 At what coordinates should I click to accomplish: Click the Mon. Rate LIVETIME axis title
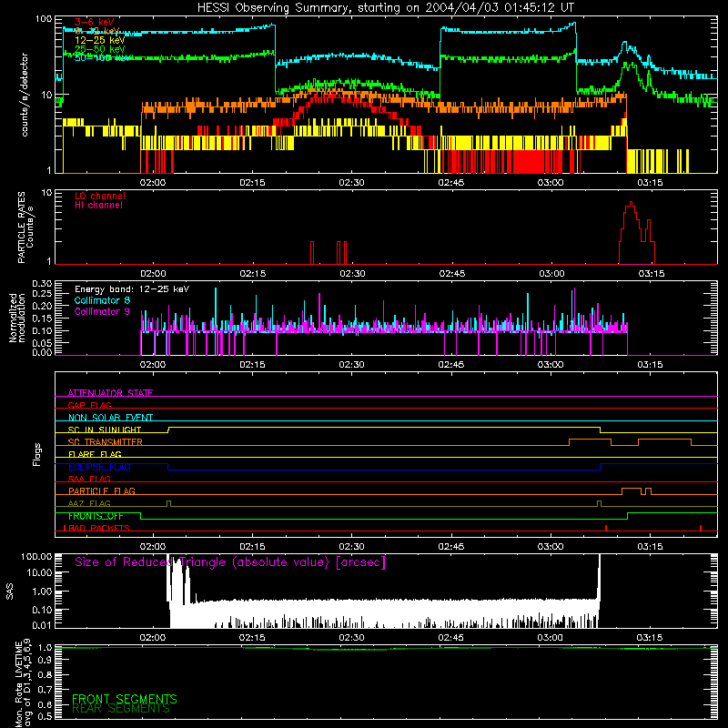[24, 682]
